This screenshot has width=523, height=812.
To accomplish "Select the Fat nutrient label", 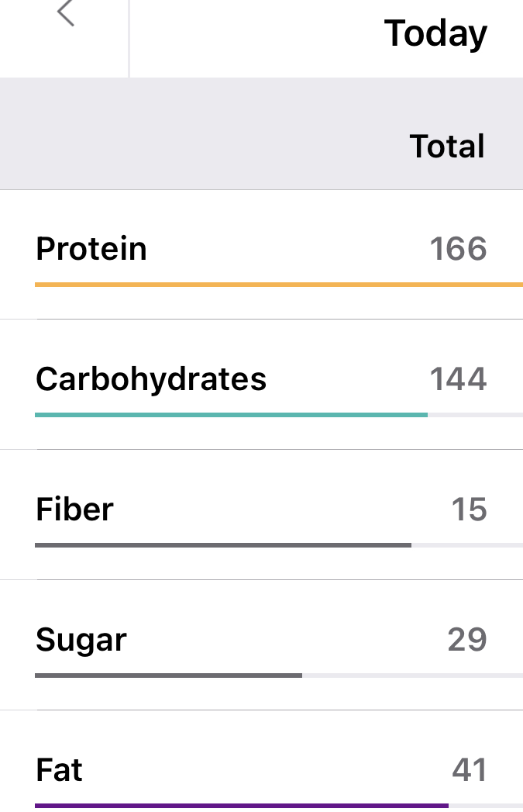I will click(x=59, y=770).
